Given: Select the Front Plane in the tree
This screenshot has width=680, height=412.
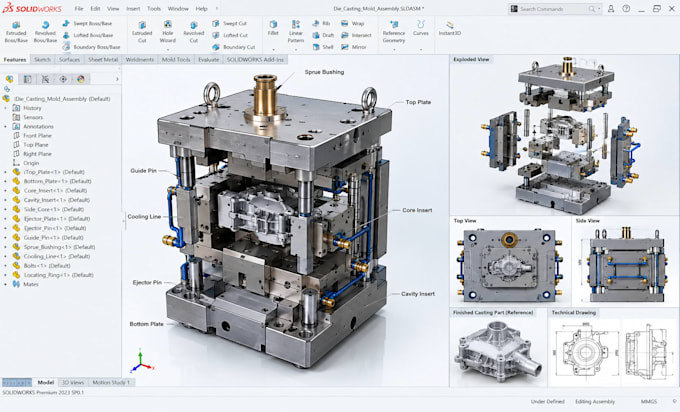Looking at the screenshot, I should (33, 136).
